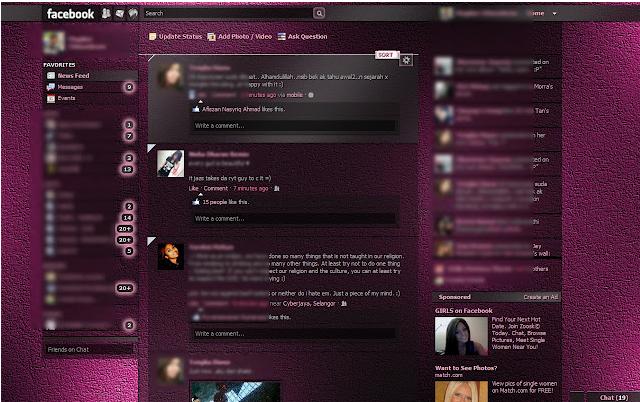The height and width of the screenshot is (402, 640).
Task: Click 'Write a comment...' under Afiezan Nasyriq likes
Action: click(x=294, y=126)
